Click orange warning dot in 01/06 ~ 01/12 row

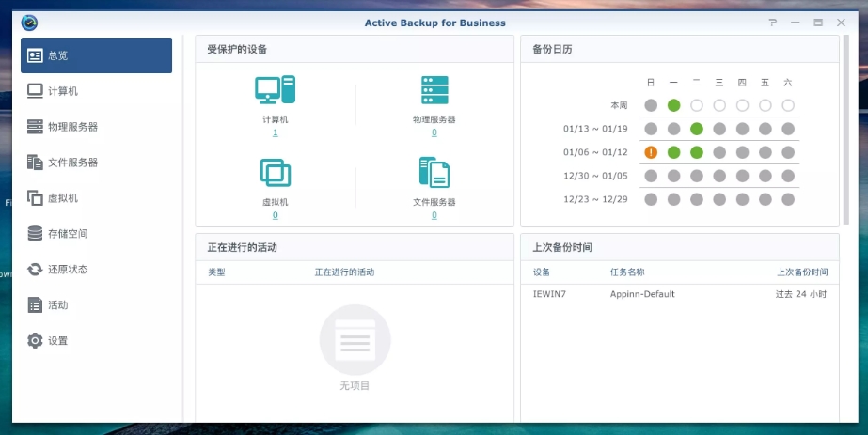(651, 152)
